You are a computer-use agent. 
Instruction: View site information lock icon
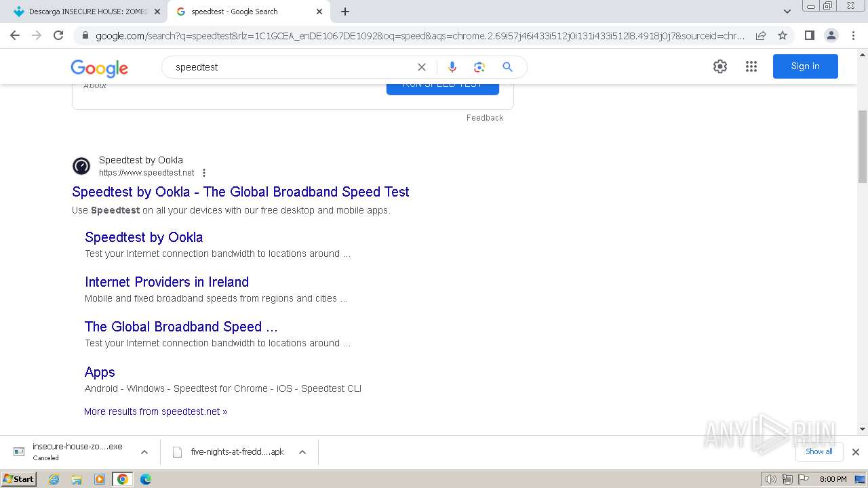[85, 35]
